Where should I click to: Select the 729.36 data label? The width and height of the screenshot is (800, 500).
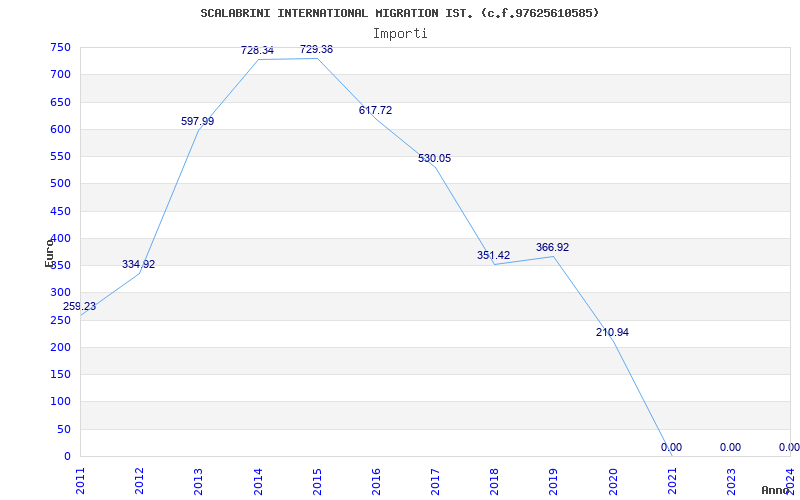pyautogui.click(x=316, y=49)
